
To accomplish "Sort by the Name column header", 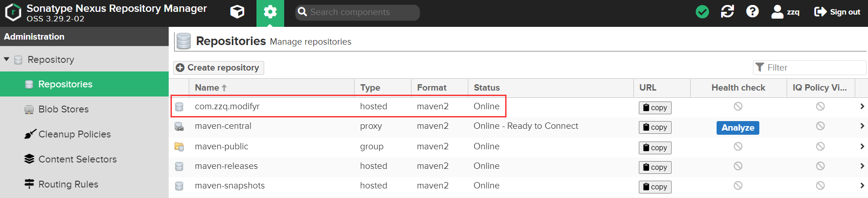I will pos(271,88).
